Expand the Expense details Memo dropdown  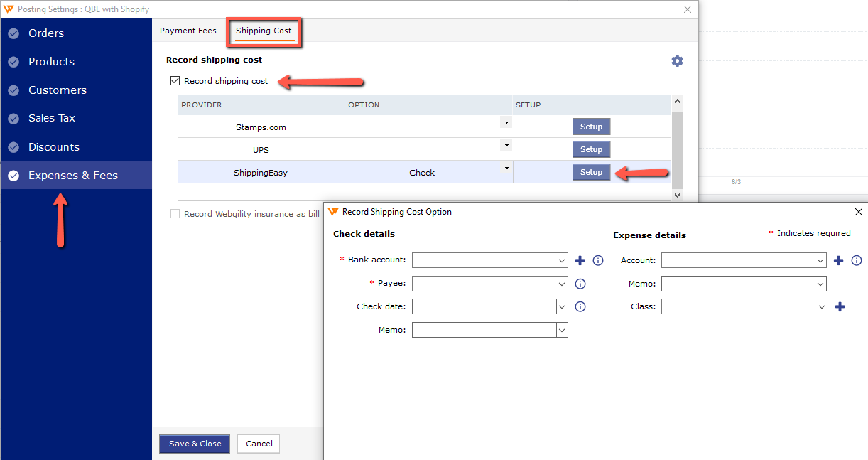pos(820,284)
